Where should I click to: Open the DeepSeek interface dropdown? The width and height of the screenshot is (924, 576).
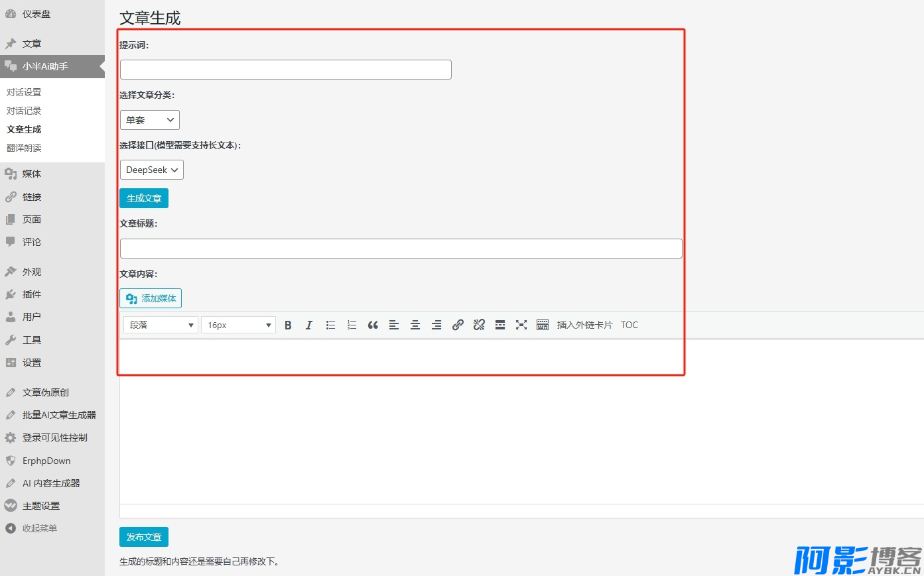coord(152,170)
